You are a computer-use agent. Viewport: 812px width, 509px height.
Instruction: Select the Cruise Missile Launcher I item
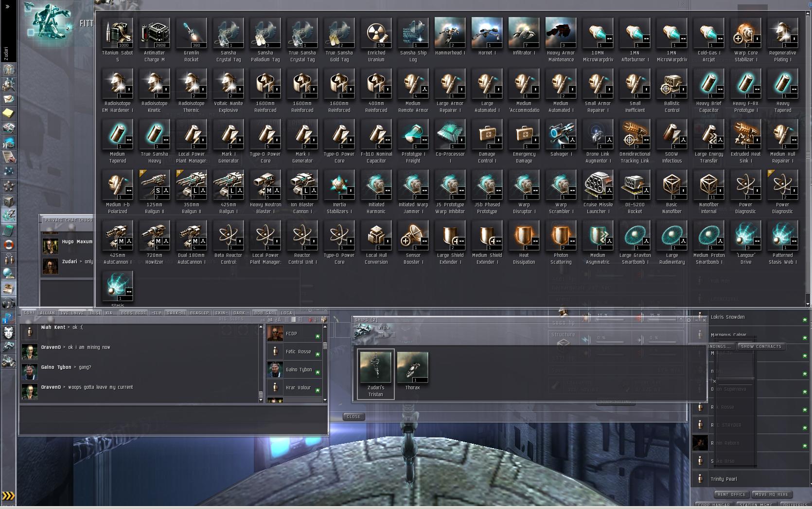coord(598,192)
